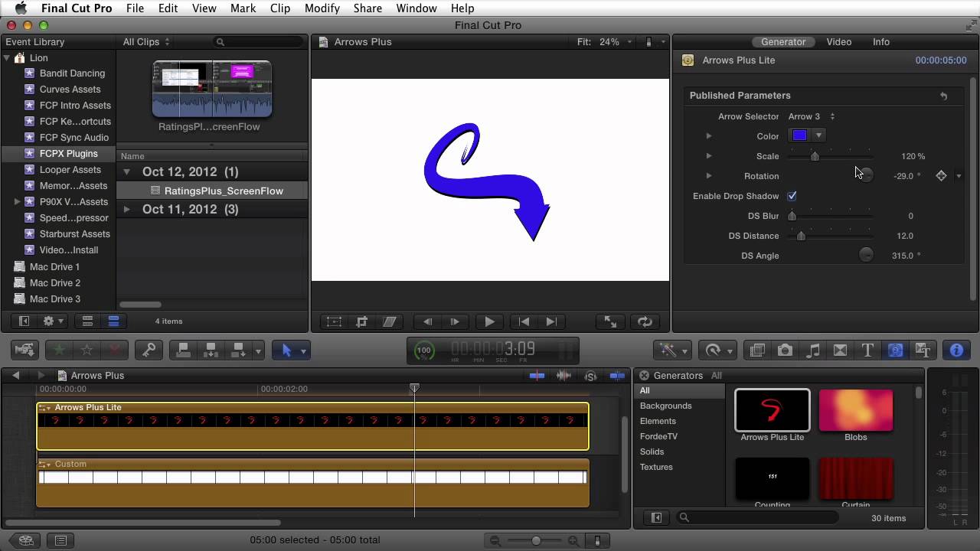Toggle the Inspector info button
The height and width of the screenshot is (551, 980).
tap(956, 350)
